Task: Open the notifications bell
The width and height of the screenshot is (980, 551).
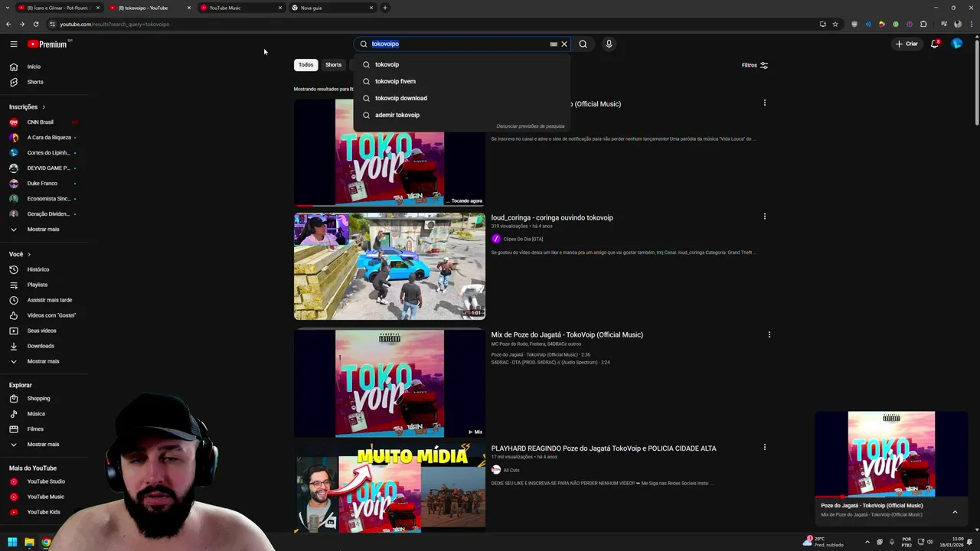Action: [935, 44]
